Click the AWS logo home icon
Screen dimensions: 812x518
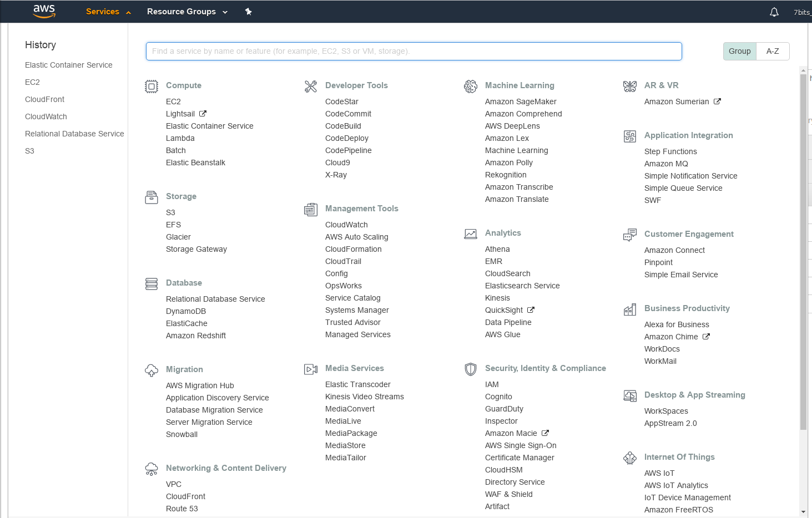point(44,11)
